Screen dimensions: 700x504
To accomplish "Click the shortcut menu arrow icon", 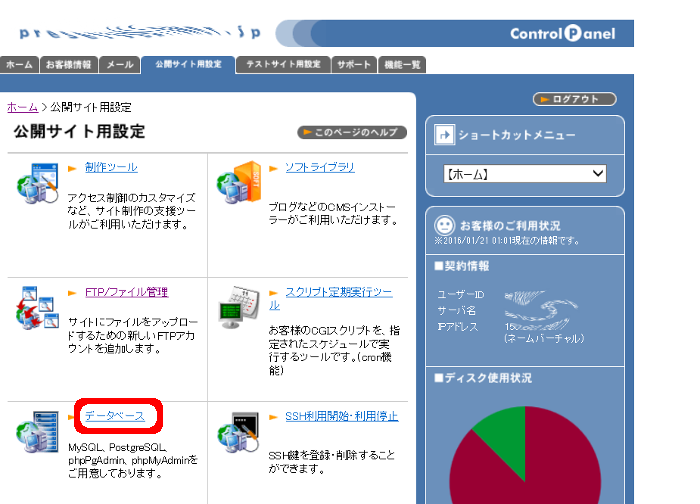I will click(445, 135).
